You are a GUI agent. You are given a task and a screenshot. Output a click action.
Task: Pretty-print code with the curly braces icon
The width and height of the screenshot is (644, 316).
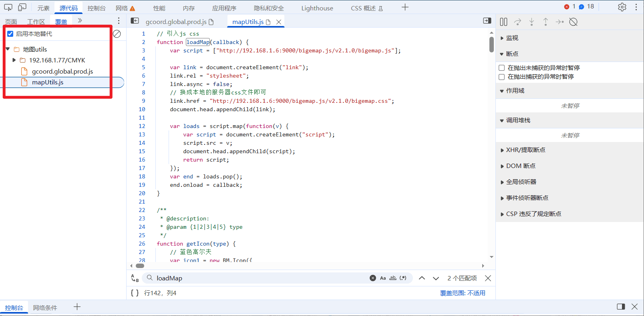click(x=135, y=293)
